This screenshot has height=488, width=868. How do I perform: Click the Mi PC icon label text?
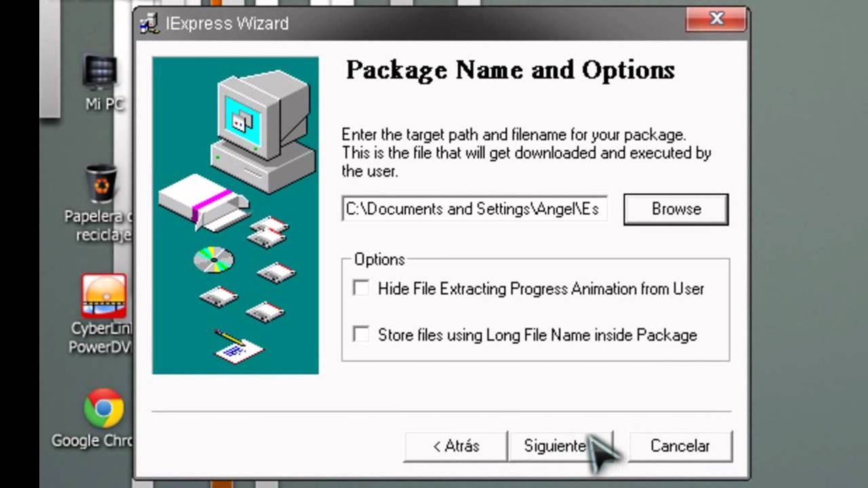105,104
